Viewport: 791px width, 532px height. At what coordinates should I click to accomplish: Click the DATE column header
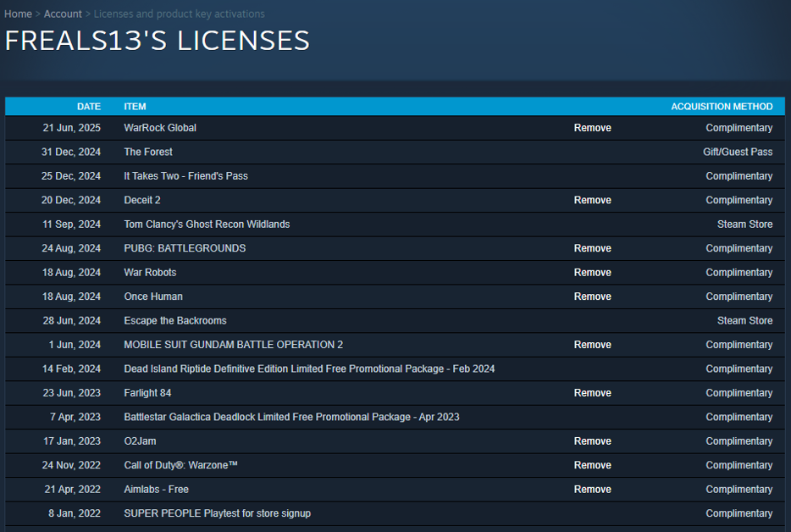(x=89, y=107)
